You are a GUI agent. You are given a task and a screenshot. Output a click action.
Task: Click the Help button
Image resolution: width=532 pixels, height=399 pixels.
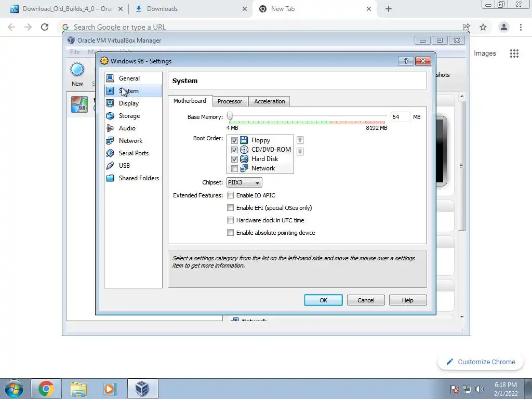point(408,300)
